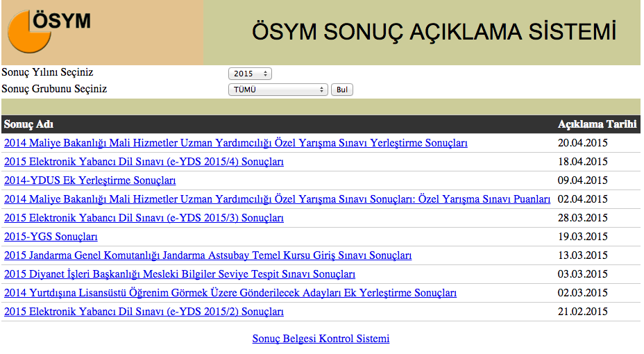Click the date 02.03.2015
Viewport: 644px width, 354px height.
(582, 293)
